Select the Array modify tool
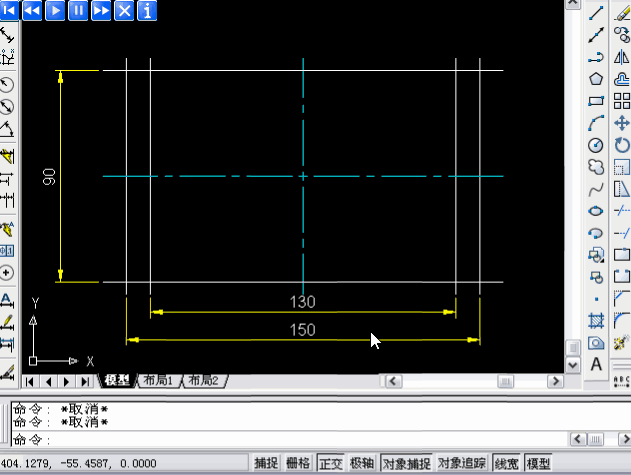This screenshot has height=475, width=631. (x=621, y=100)
